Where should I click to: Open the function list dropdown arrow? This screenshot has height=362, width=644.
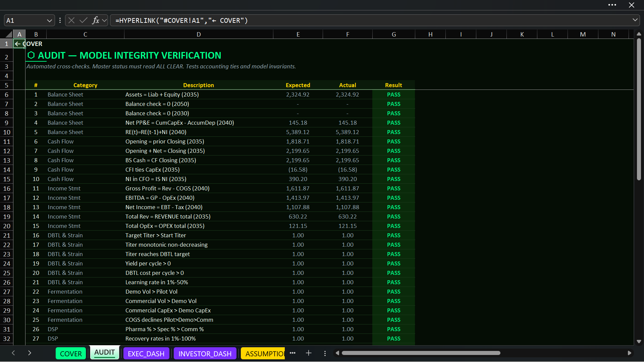pos(105,20)
